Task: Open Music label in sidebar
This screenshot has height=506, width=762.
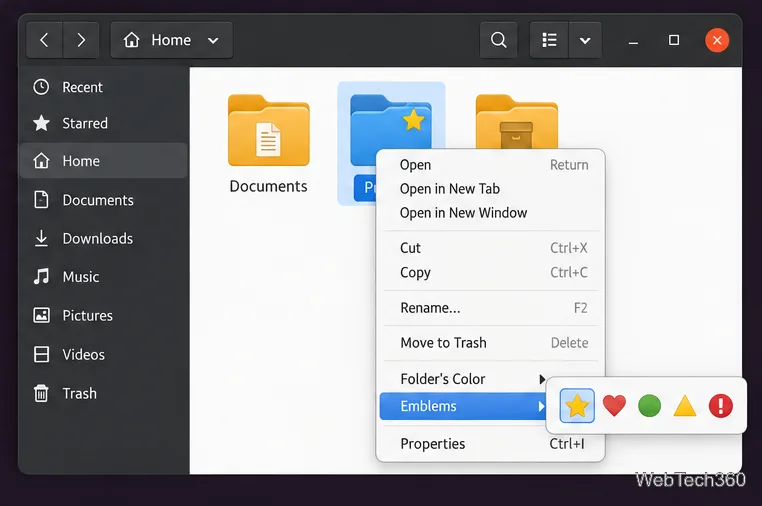Action: [81, 277]
